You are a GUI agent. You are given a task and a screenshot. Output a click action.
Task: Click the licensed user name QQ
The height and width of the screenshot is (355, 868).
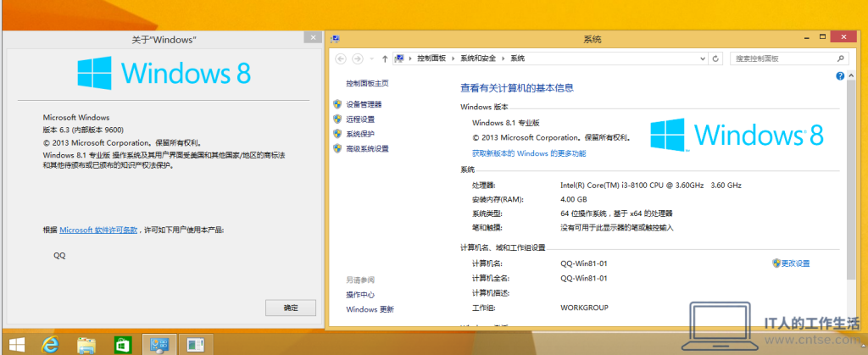(x=59, y=256)
